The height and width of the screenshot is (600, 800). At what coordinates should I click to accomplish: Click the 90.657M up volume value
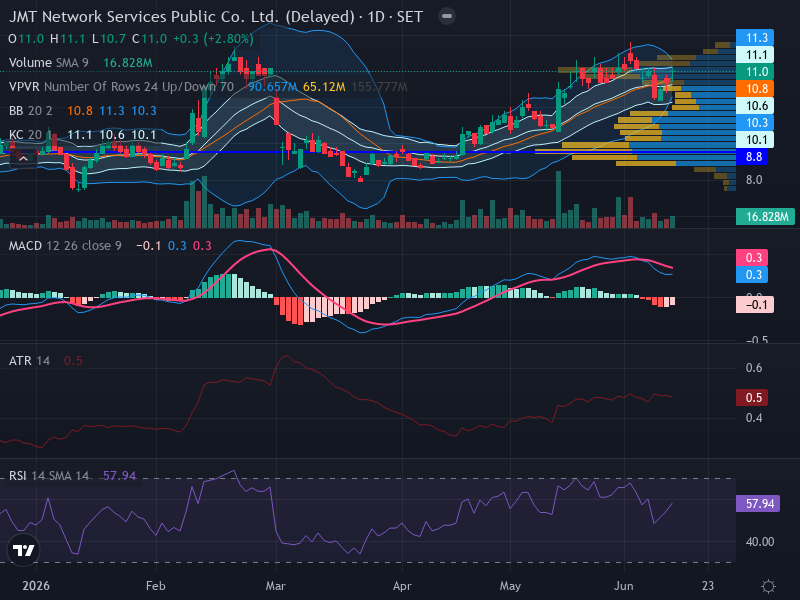point(272,87)
